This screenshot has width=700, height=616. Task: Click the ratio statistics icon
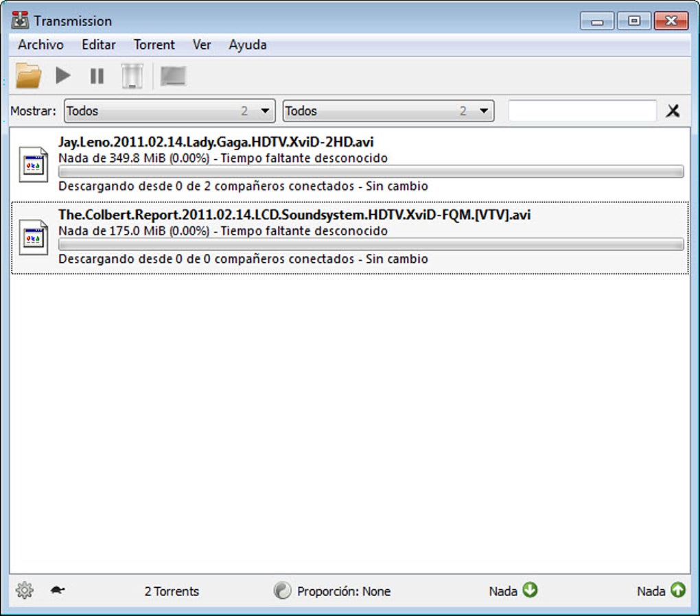[x=282, y=590]
